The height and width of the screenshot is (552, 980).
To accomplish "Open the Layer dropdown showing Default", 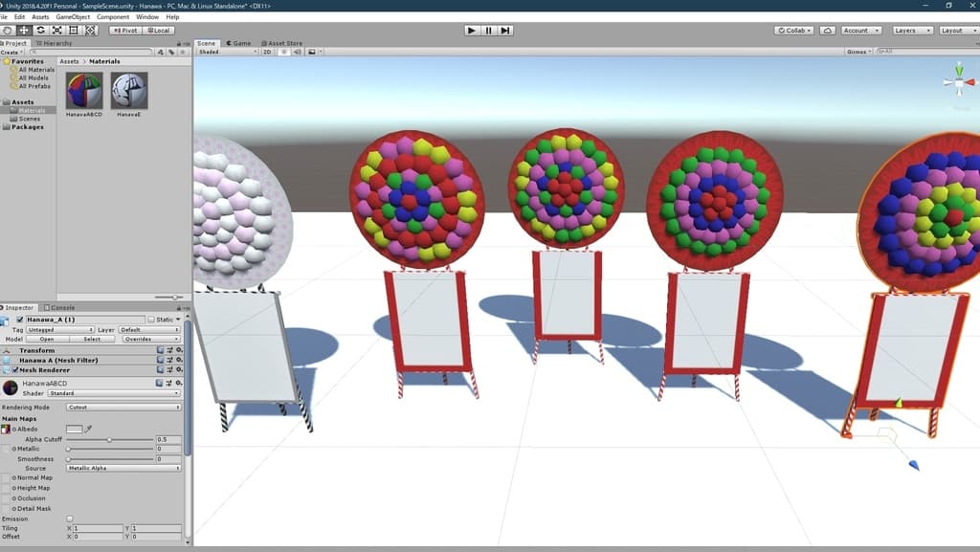I will click(x=149, y=329).
